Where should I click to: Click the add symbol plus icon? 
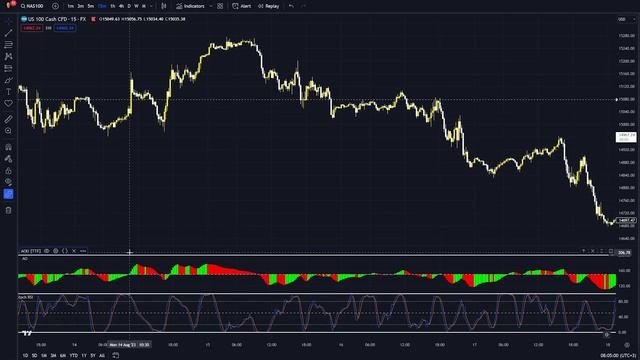pyautogui.click(x=55, y=6)
